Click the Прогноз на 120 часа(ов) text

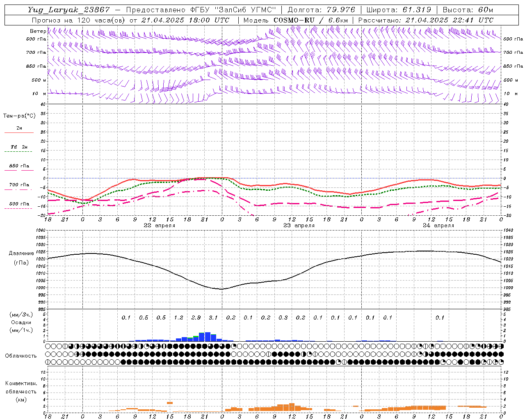pos(79,20)
